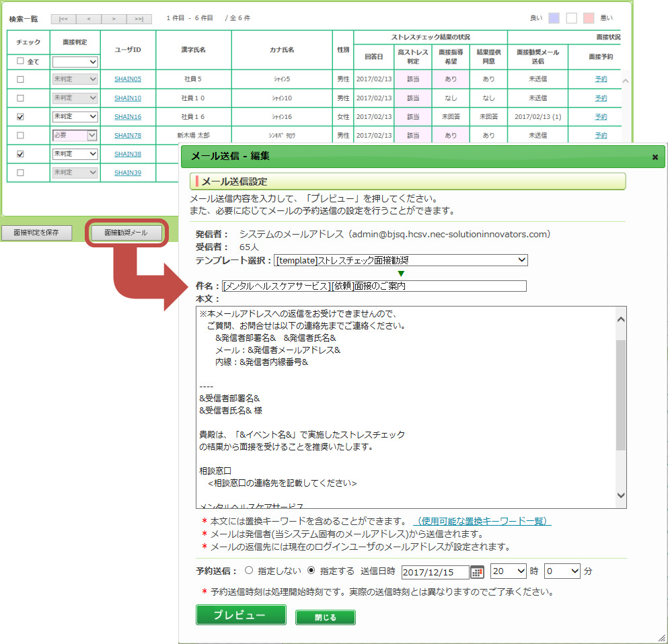The height and width of the screenshot is (644, 668).
Task: Click body textarea scrollbar down arrow
Action: tap(621, 495)
